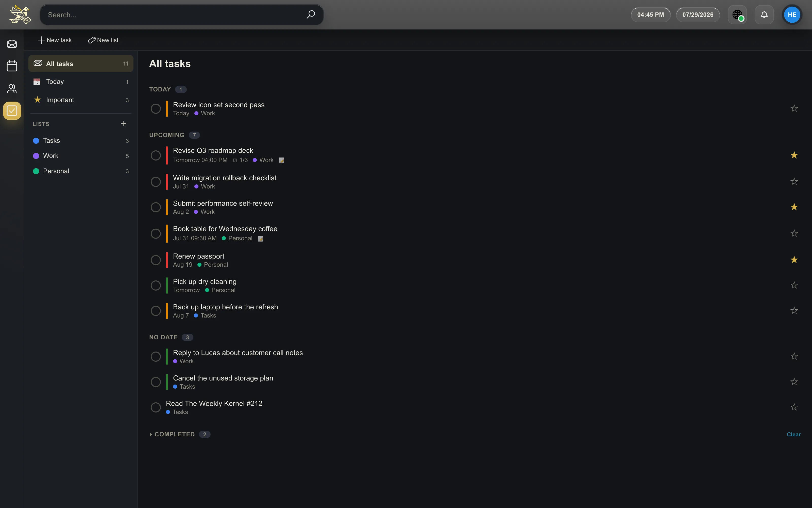812x508 pixels.
Task: Click subtask checklist icon showing 1/3
Action: click(x=235, y=160)
